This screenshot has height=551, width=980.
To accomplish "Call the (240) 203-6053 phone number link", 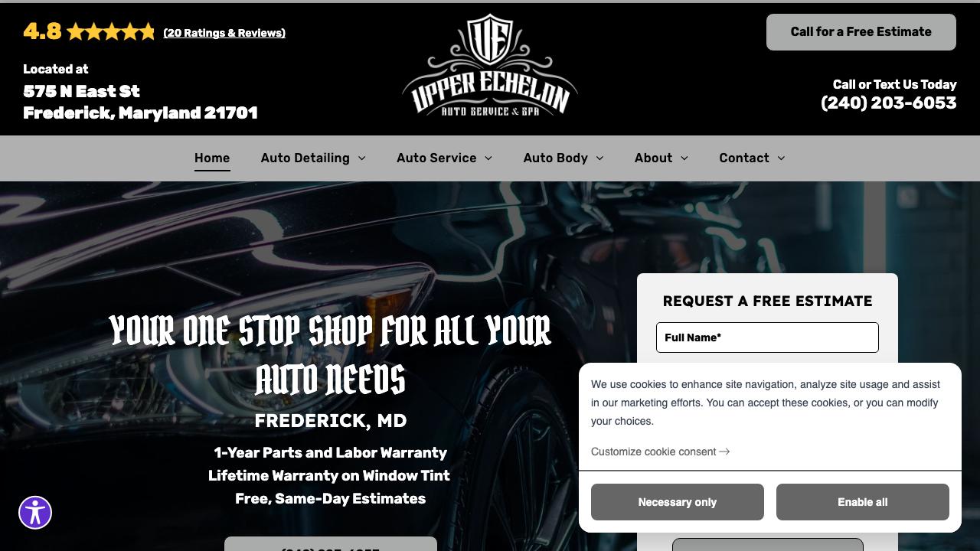I will coord(889,103).
